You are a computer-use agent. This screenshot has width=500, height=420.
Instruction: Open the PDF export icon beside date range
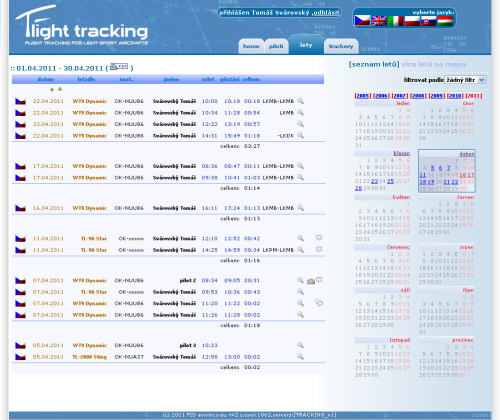point(119,67)
